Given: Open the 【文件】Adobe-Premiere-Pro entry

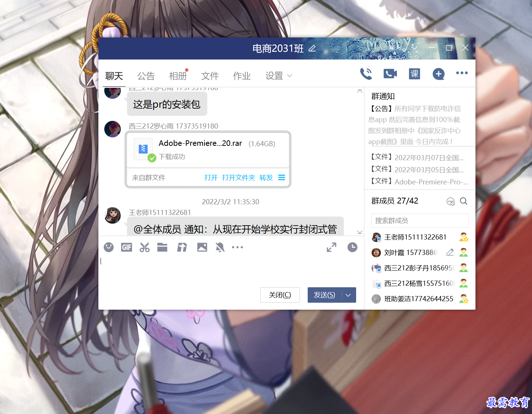Looking at the screenshot, I should [x=419, y=182].
